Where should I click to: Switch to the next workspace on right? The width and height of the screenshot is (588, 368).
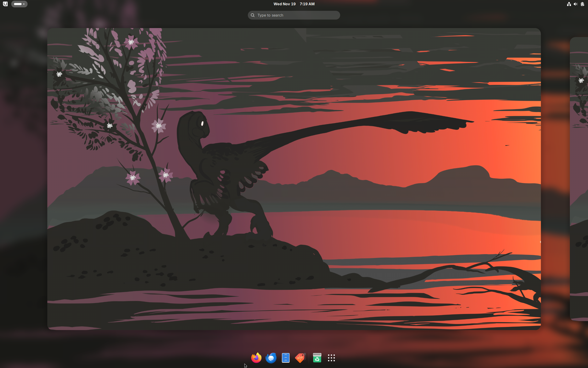(x=579, y=179)
